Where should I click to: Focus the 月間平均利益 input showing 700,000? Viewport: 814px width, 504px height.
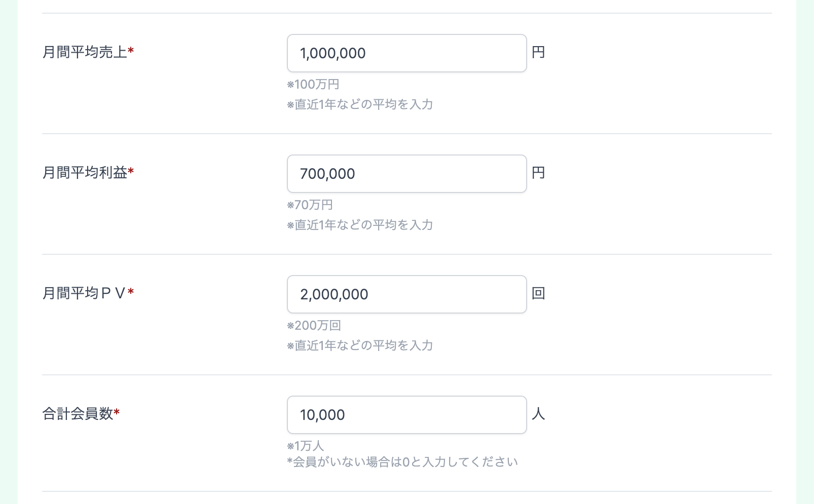click(406, 174)
